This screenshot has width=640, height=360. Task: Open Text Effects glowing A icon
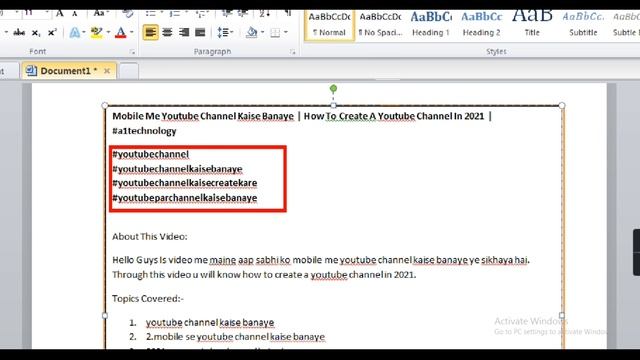click(x=74, y=32)
